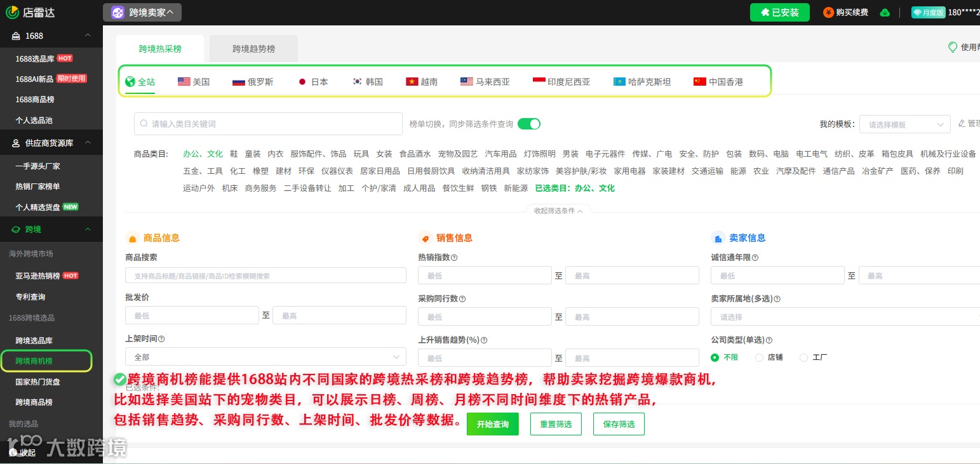
Task: Select the 工厂 company type radio
Action: pyautogui.click(x=803, y=357)
